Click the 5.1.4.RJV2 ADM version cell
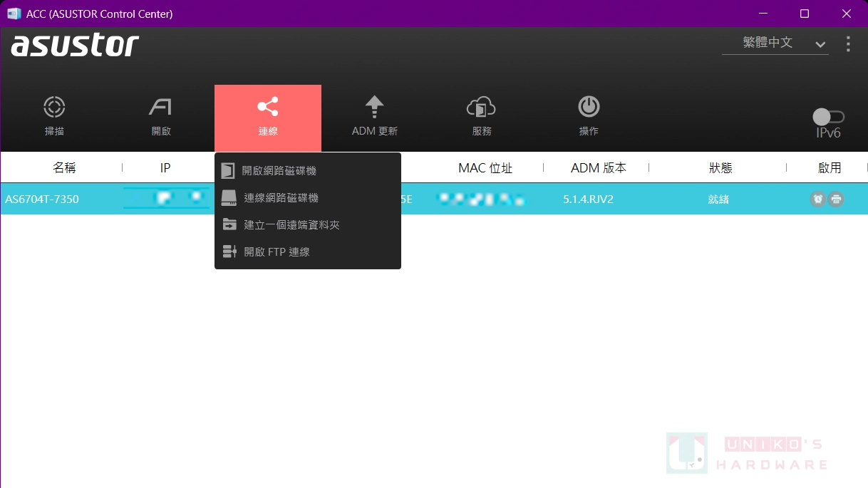The height and width of the screenshot is (488, 868). coord(588,199)
